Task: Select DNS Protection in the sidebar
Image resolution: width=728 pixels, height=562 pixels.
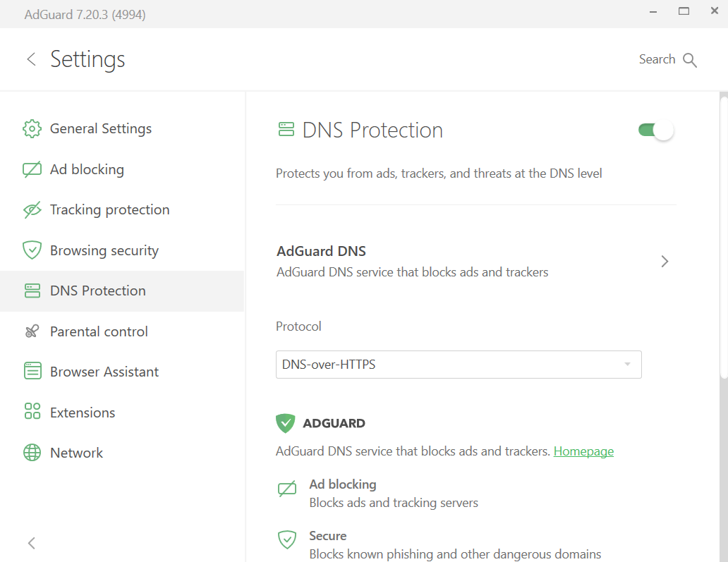Action: (121, 291)
